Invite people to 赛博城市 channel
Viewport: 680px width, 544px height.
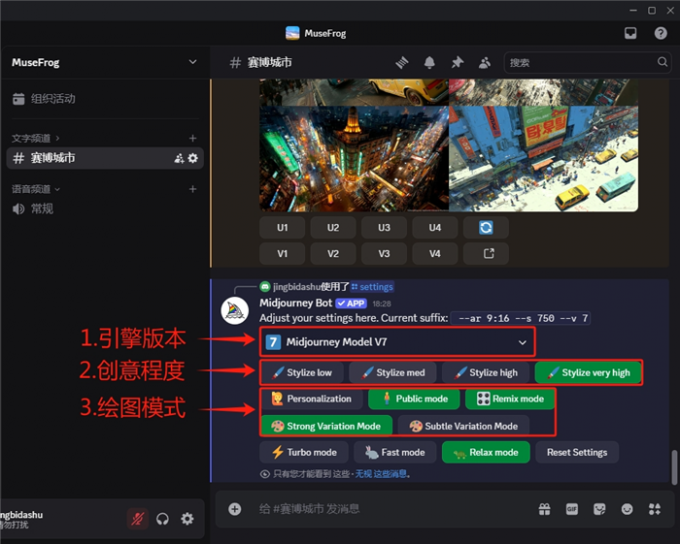point(179,158)
